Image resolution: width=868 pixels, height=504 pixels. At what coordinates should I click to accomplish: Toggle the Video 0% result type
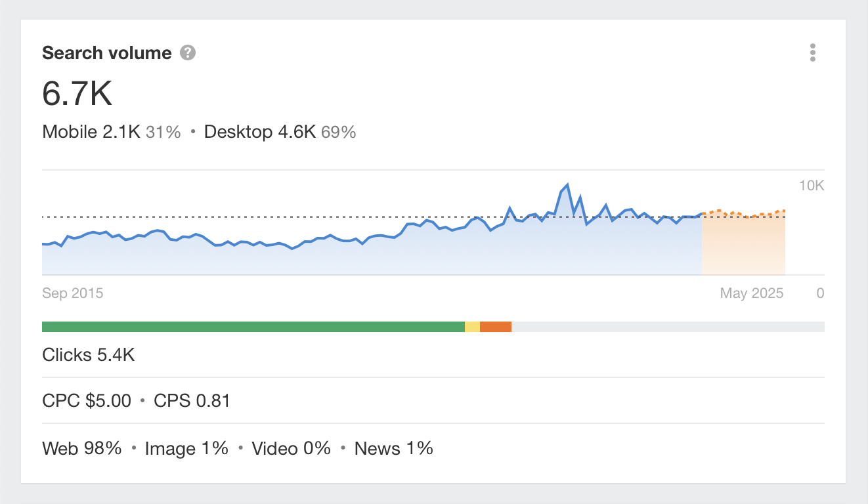click(x=291, y=448)
